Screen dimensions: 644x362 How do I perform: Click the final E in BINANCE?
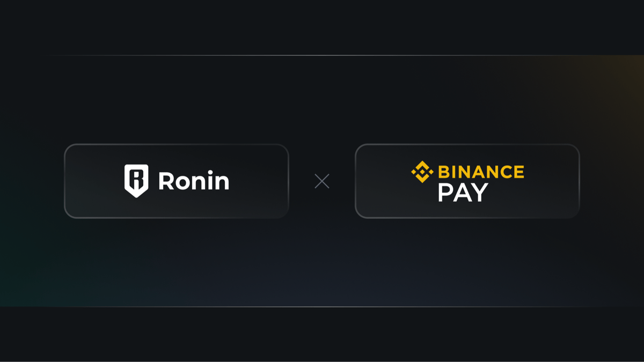tap(518, 172)
